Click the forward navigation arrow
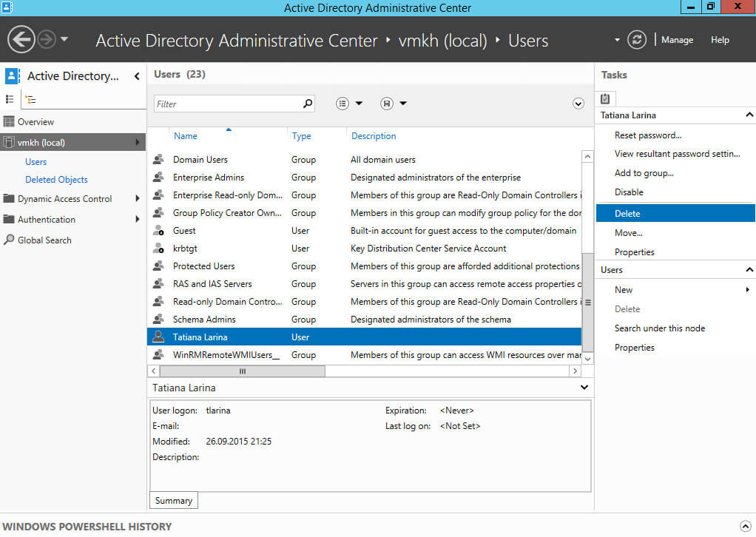 [x=47, y=39]
